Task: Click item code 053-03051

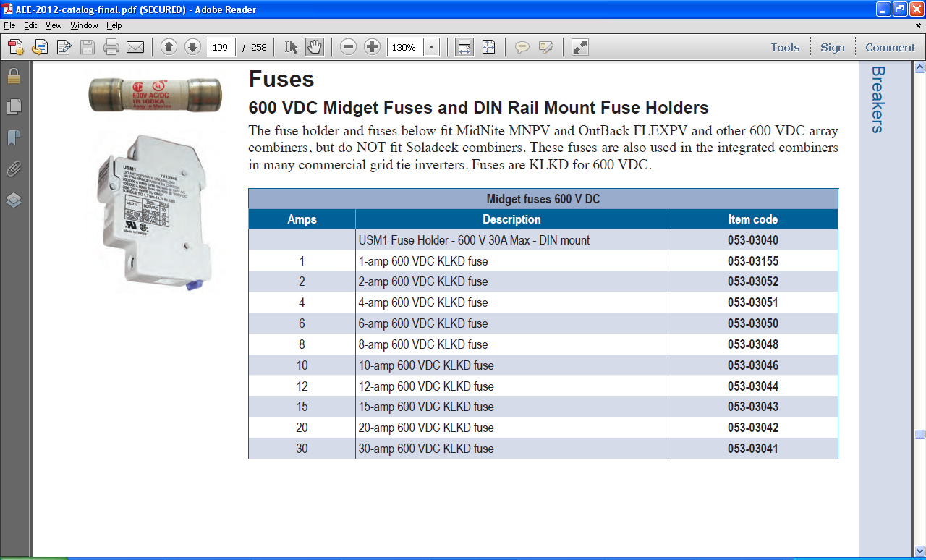Action: pos(753,302)
